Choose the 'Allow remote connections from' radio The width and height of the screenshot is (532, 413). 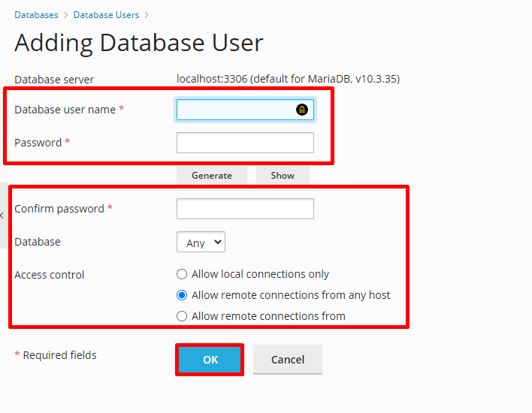pos(182,316)
